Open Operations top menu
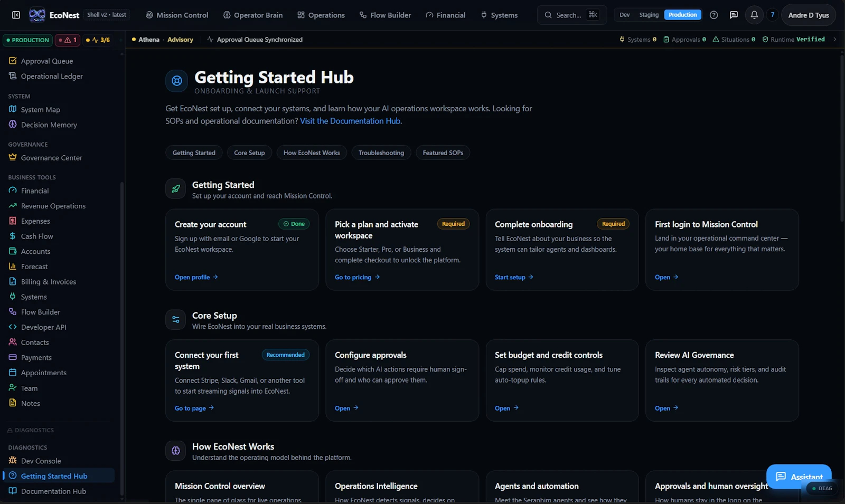 pyautogui.click(x=321, y=15)
